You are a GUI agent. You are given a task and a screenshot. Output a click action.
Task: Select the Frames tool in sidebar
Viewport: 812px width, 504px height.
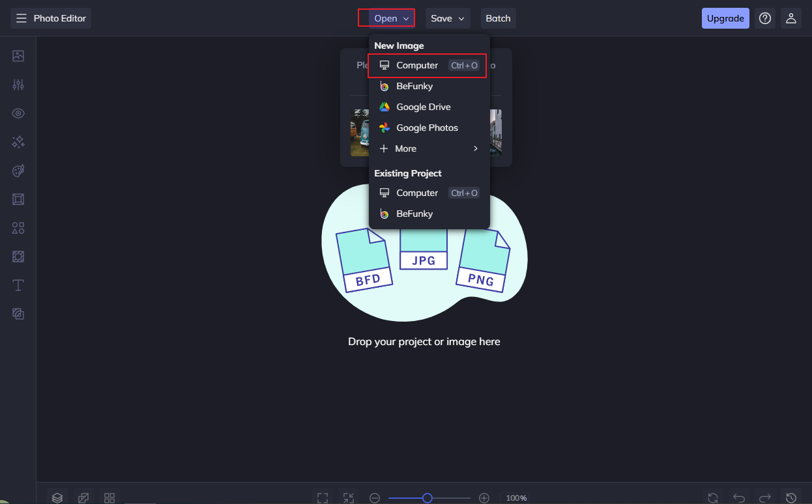click(18, 199)
